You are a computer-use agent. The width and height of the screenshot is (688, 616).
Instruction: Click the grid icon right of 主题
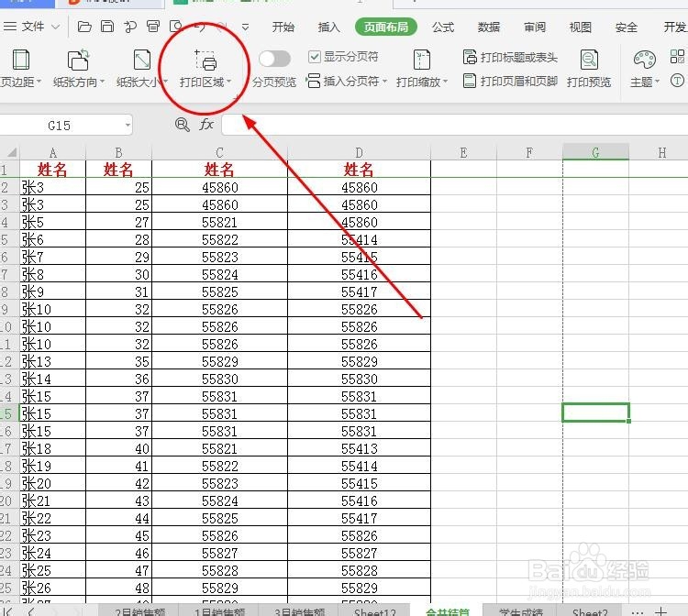pyautogui.click(x=677, y=57)
